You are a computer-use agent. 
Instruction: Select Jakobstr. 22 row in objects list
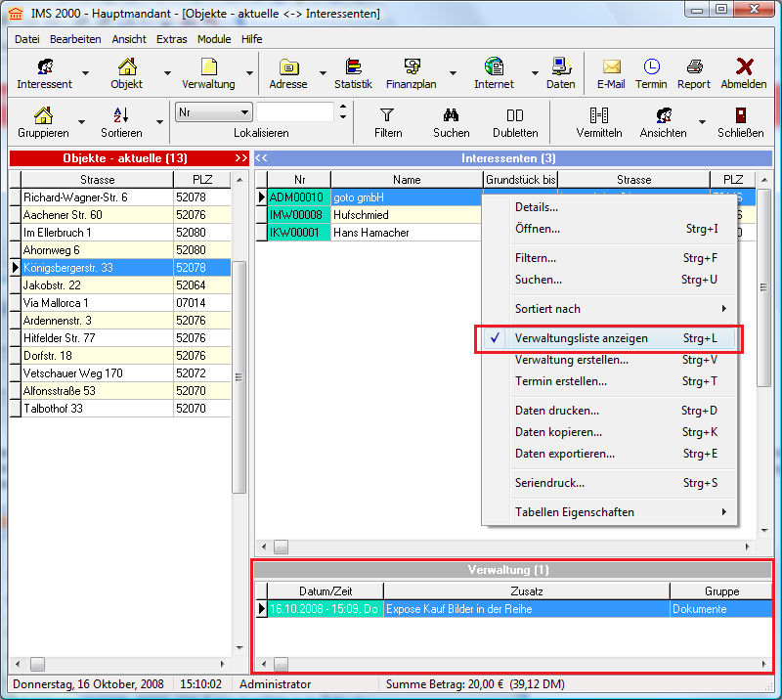[94, 285]
